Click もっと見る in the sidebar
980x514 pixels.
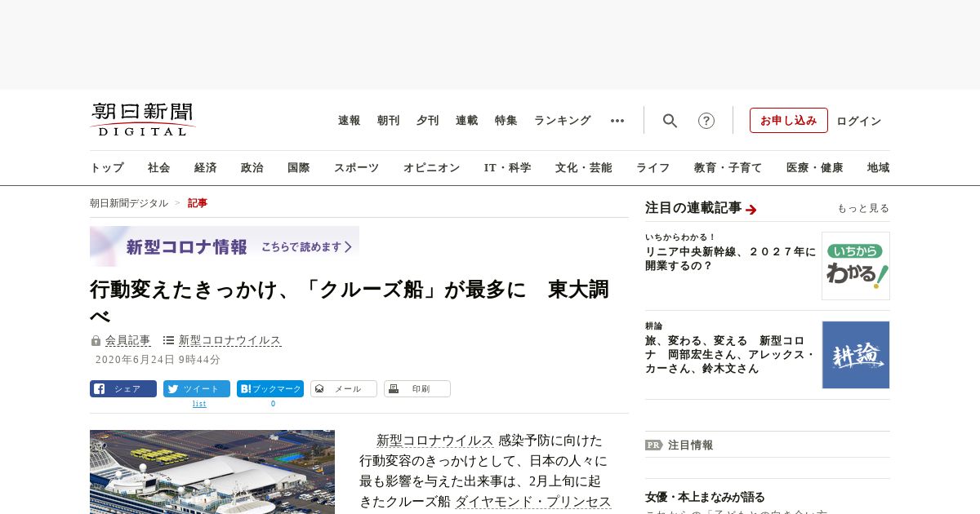863,208
